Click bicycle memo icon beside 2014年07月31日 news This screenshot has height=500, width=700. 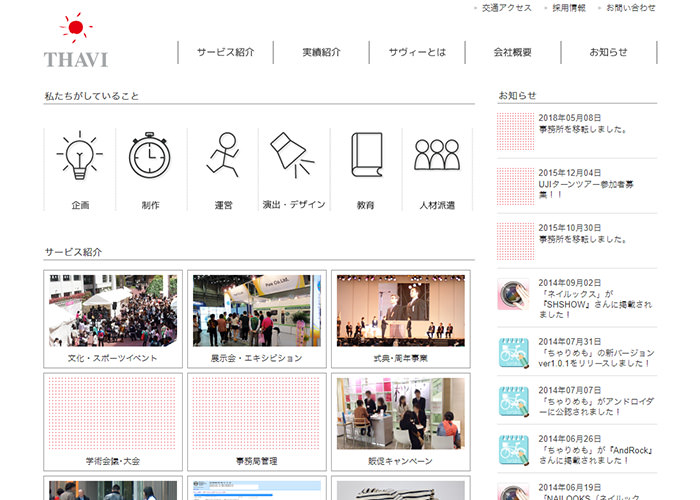(513, 353)
